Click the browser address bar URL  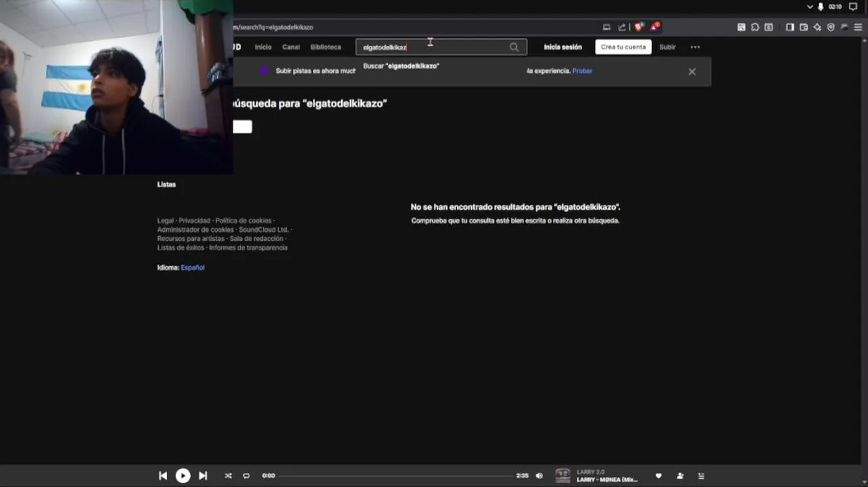pyautogui.click(x=273, y=28)
